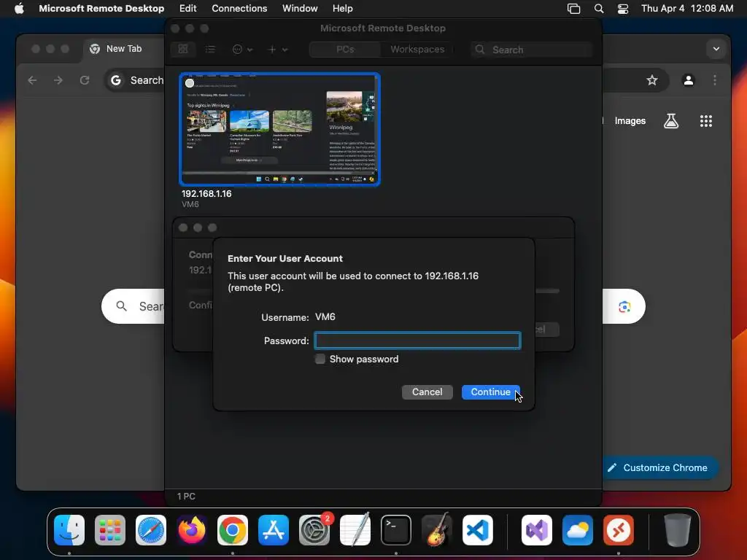
Task: Search by image with Google Lens icon
Action: (x=624, y=307)
